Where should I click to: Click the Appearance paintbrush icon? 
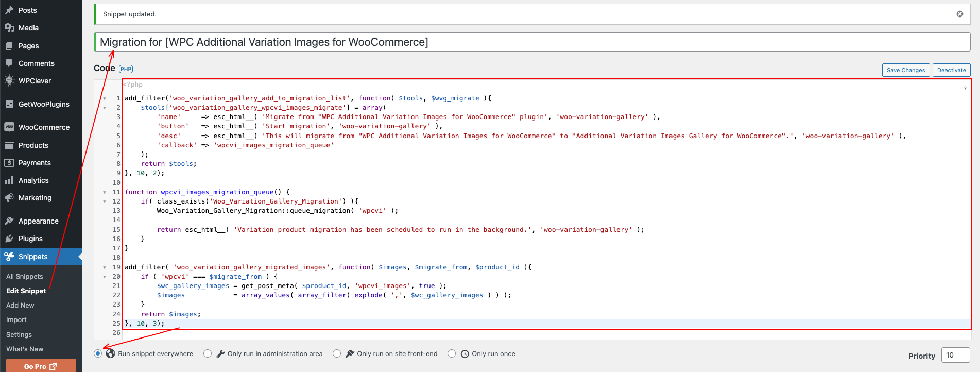pos(9,221)
